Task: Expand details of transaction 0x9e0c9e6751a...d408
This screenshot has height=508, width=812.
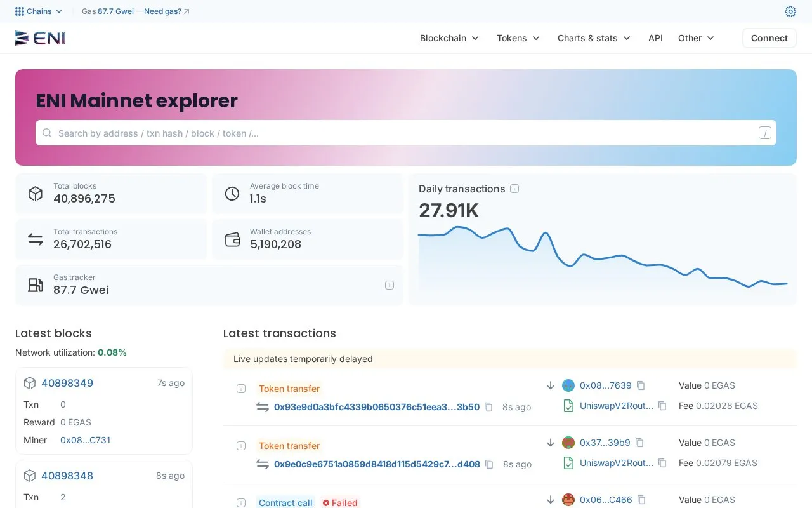Action: pyautogui.click(x=241, y=446)
